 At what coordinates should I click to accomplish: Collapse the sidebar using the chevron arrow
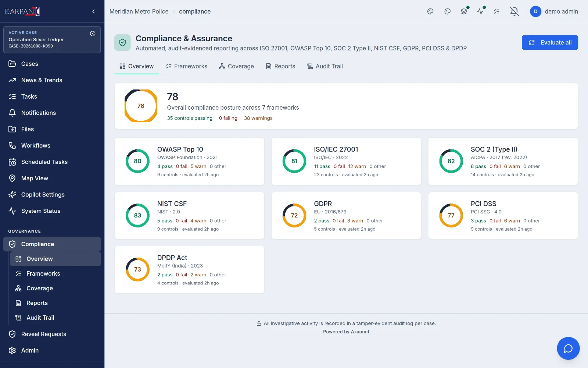(x=93, y=11)
